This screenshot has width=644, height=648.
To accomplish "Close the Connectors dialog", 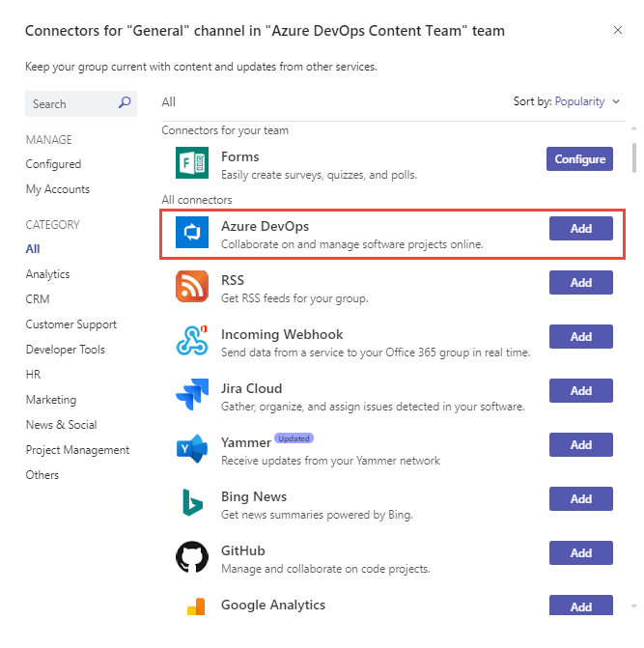I will (618, 30).
